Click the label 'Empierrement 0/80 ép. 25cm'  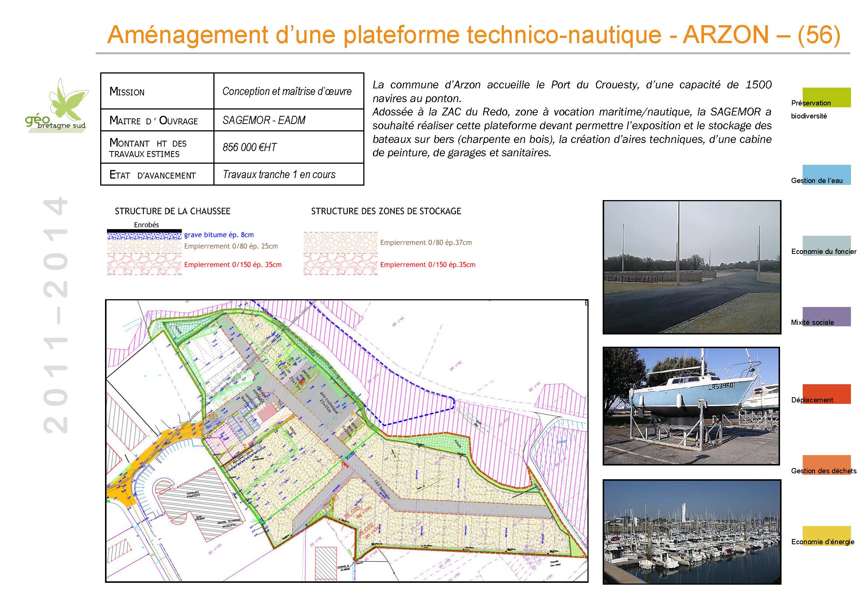(x=231, y=246)
